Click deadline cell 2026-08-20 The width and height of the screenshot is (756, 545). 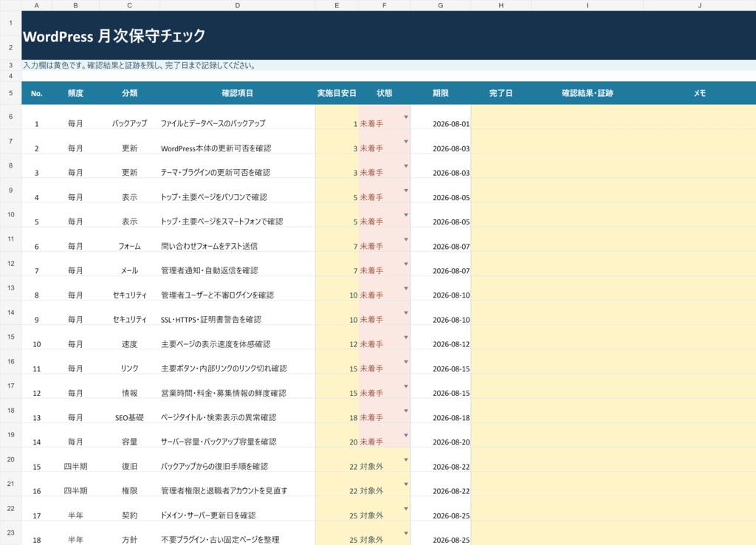pyautogui.click(x=440, y=436)
